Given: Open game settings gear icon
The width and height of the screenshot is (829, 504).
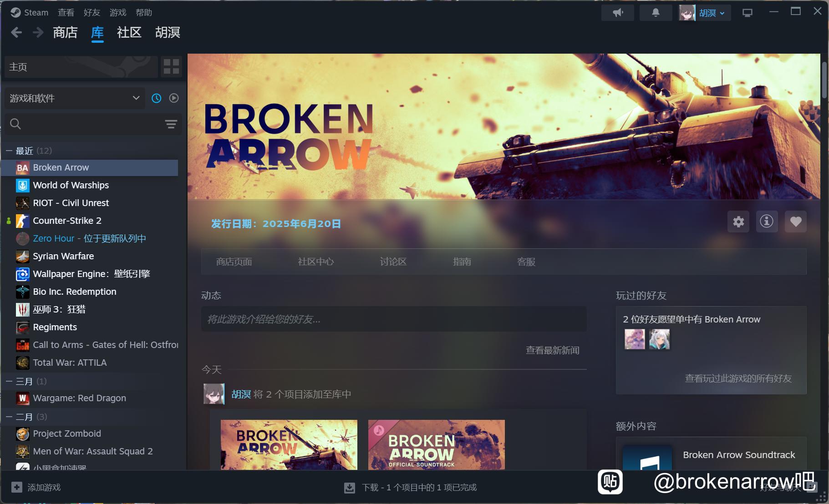Looking at the screenshot, I should (738, 222).
